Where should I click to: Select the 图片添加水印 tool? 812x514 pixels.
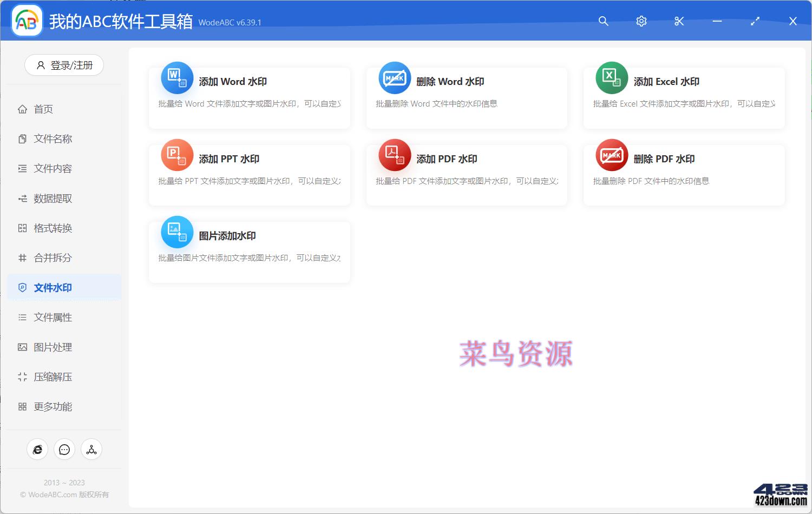click(x=248, y=251)
